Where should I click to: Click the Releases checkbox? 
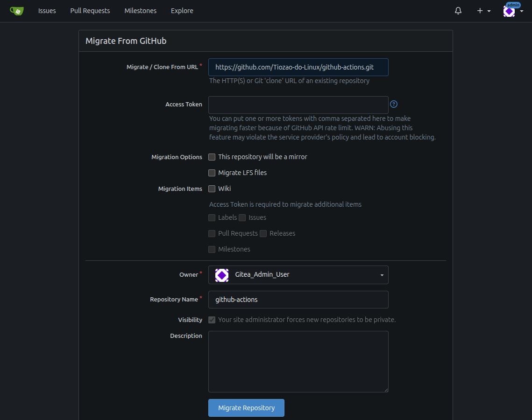(x=263, y=233)
